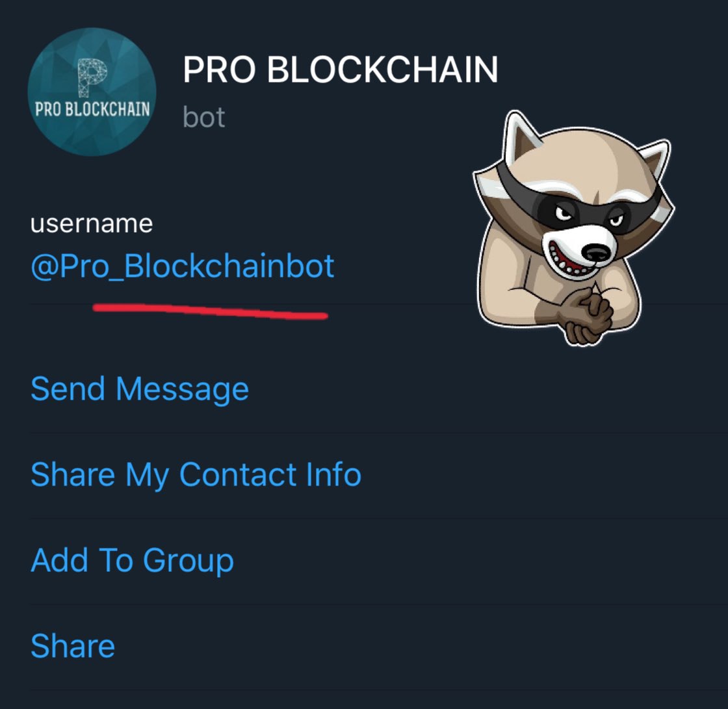Viewport: 728px width, 709px height.
Task: Select Add To Group
Action: pos(133,561)
